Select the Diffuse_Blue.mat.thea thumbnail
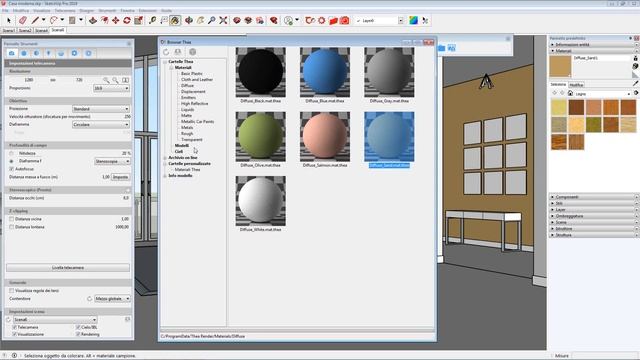This screenshot has width=640, height=360. [x=325, y=72]
